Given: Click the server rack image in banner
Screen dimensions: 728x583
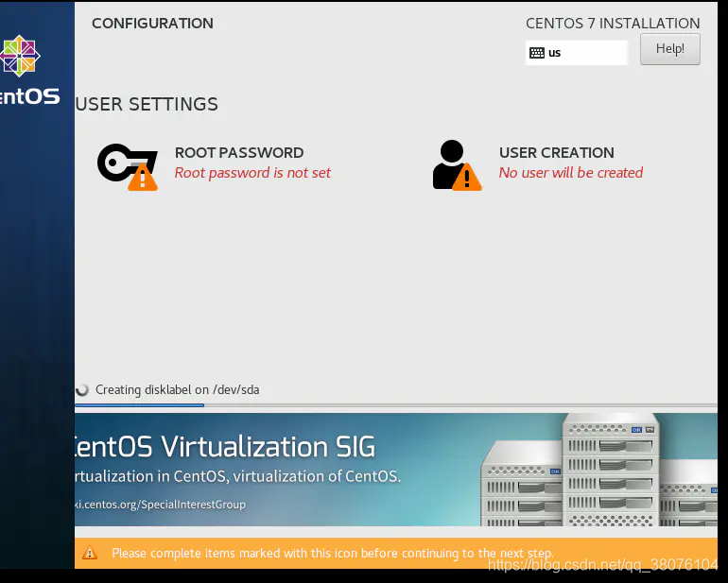Looking at the screenshot, I should coord(598,470).
